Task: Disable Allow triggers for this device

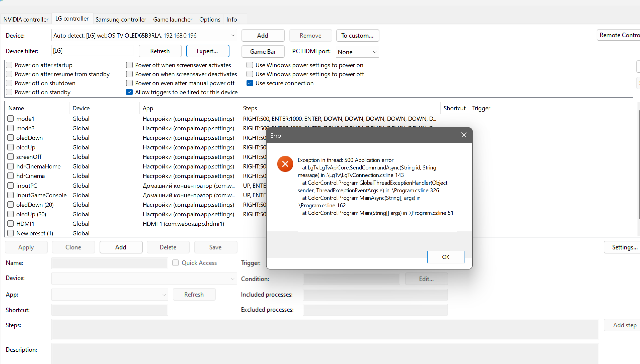Action: [x=129, y=92]
